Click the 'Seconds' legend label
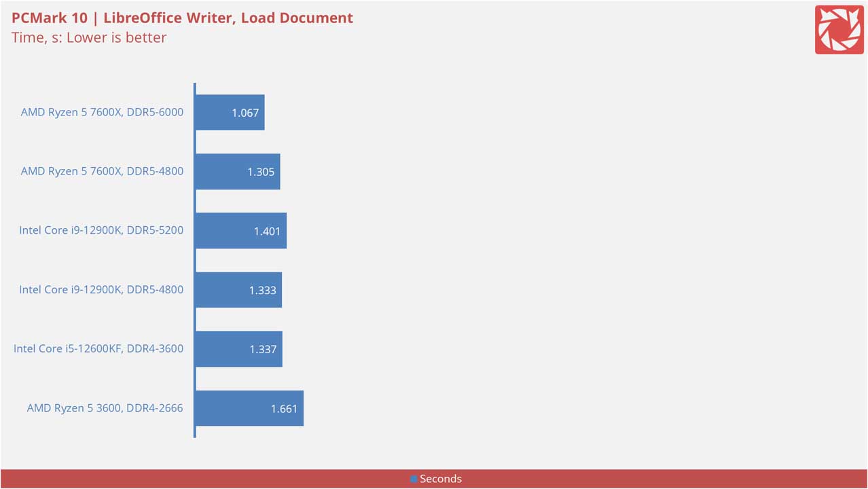Image resolution: width=868 pixels, height=489 pixels. (441, 479)
